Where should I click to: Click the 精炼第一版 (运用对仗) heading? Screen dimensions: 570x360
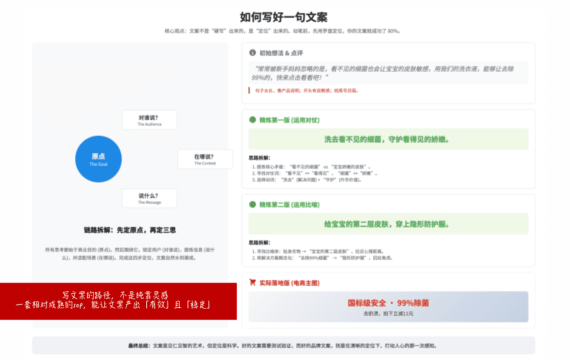[x=289, y=120]
